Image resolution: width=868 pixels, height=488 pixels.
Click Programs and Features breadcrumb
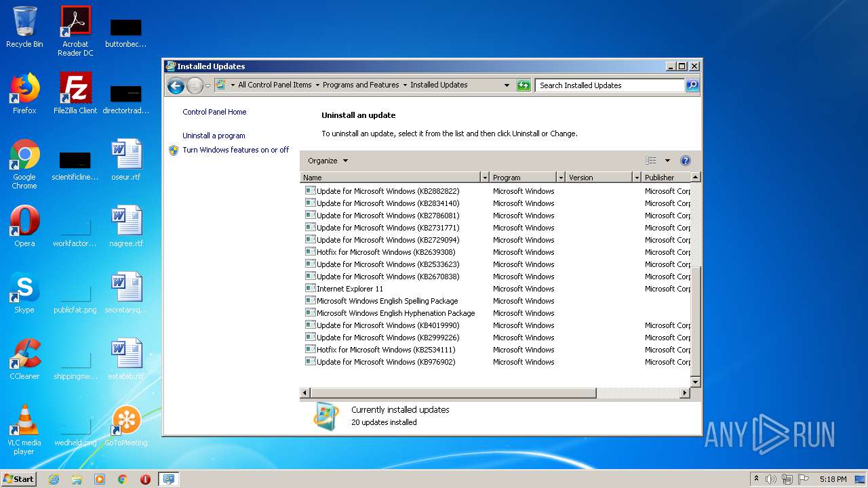tap(361, 85)
